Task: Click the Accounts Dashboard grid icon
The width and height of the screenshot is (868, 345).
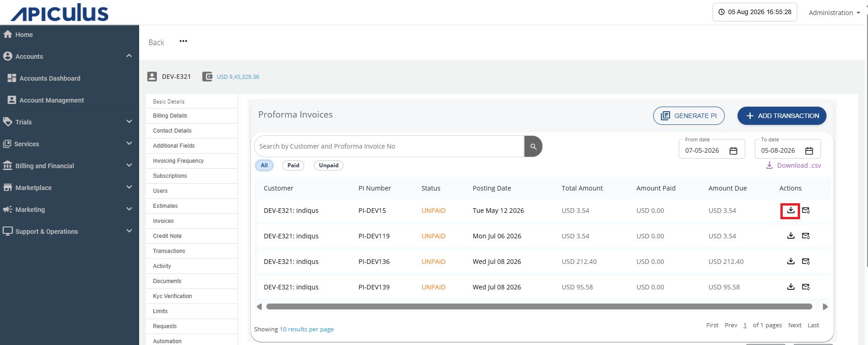Action: [12, 78]
